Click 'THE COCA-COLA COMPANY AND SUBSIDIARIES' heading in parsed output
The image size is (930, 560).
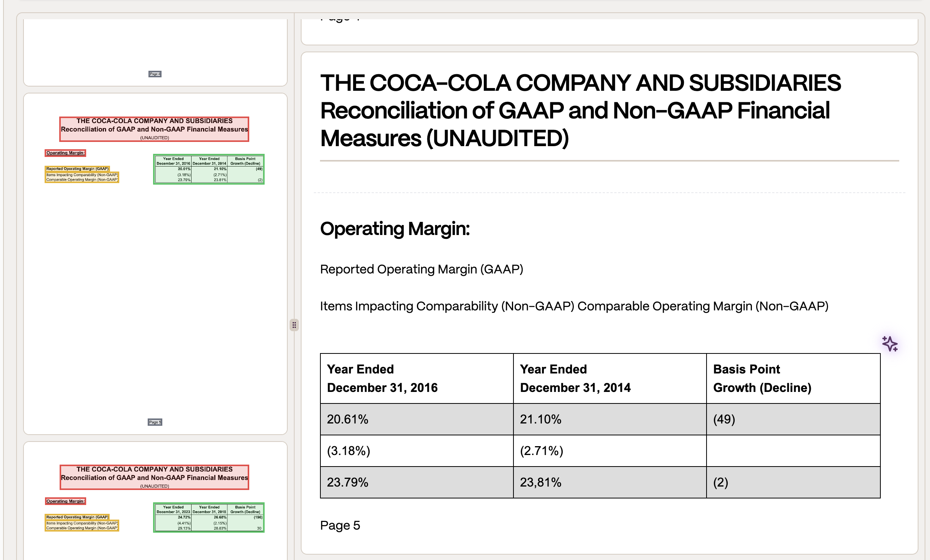tap(581, 83)
